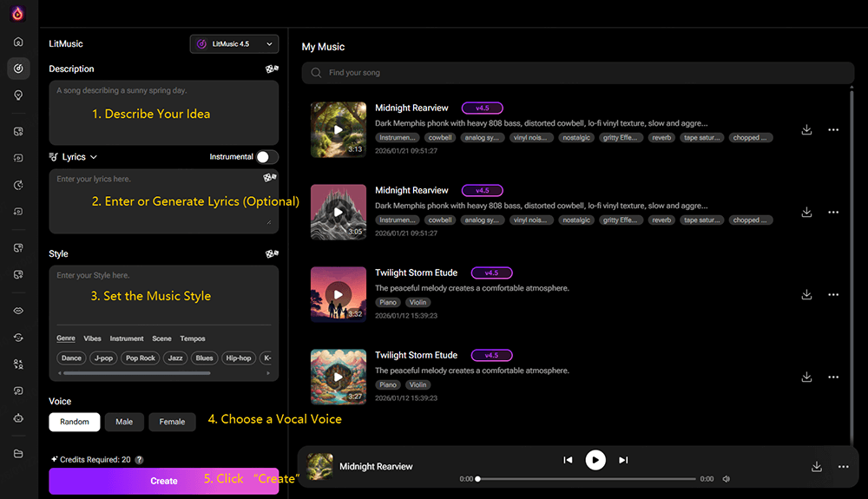
Task: Switch to the Instrument tab
Action: (x=126, y=338)
